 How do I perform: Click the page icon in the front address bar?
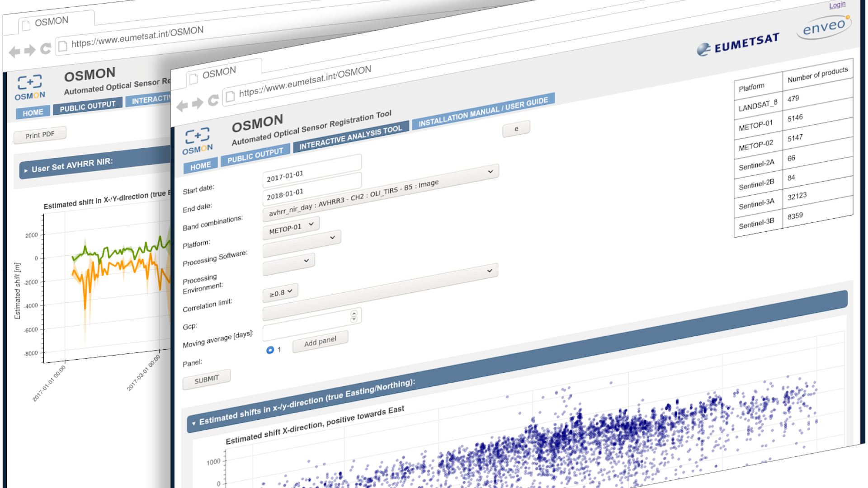pyautogui.click(x=231, y=96)
